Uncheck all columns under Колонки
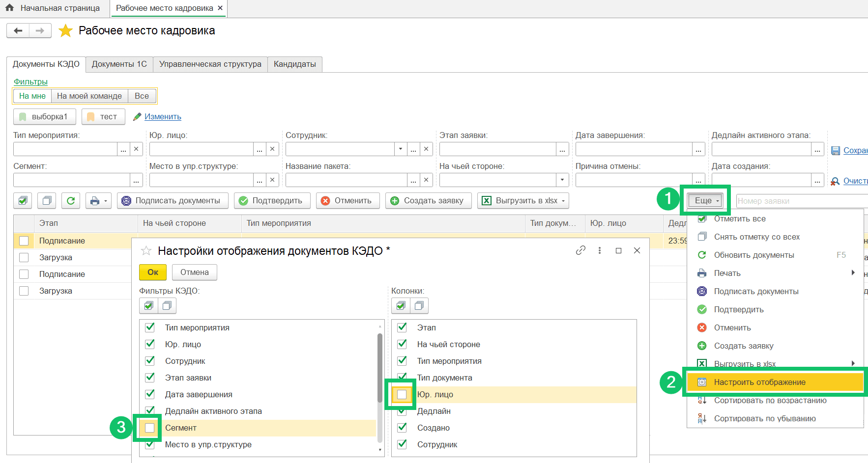 [x=419, y=306]
